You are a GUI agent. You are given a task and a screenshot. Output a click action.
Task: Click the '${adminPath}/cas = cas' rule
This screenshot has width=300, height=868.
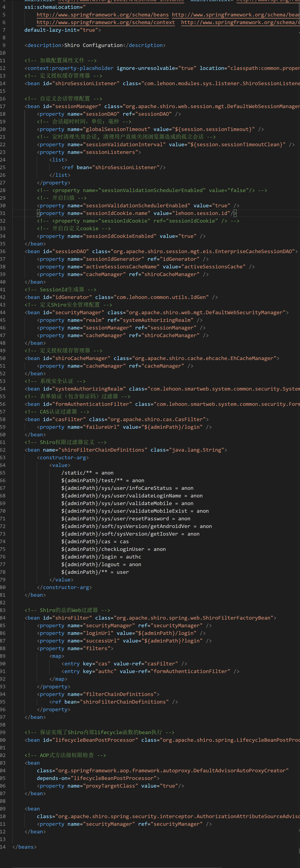pos(95,542)
